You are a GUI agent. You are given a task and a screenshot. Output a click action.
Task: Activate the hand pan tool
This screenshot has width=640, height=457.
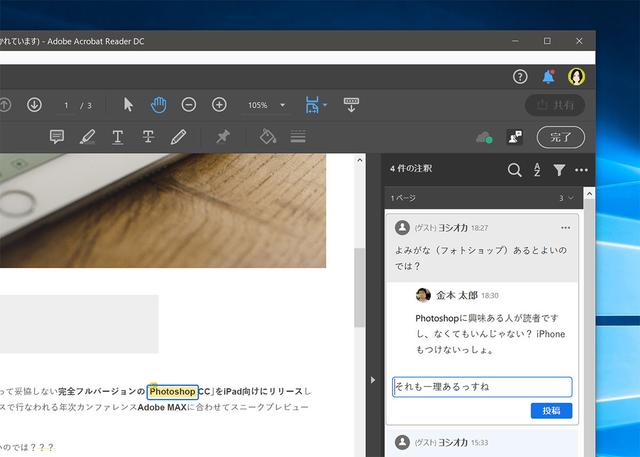[158, 105]
